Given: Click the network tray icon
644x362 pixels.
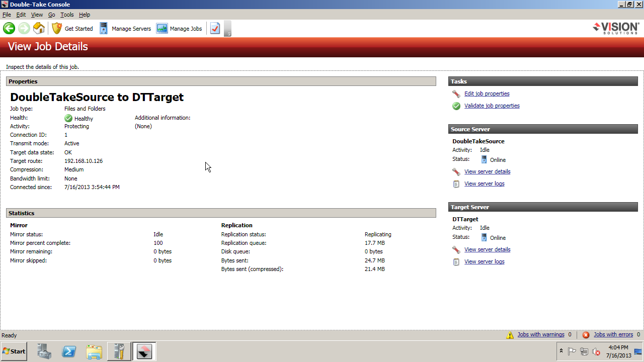Looking at the screenshot, I should tap(584, 351).
